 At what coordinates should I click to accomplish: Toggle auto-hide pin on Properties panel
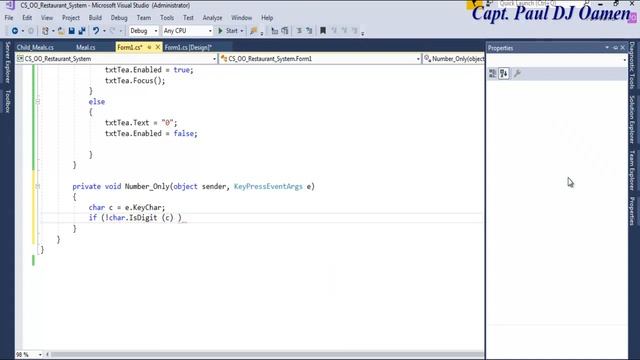[x=615, y=48]
